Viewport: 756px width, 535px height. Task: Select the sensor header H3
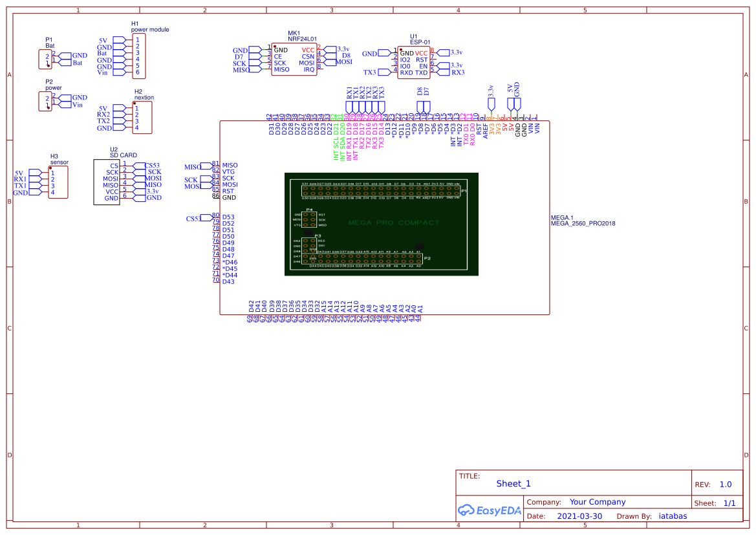pos(57,182)
